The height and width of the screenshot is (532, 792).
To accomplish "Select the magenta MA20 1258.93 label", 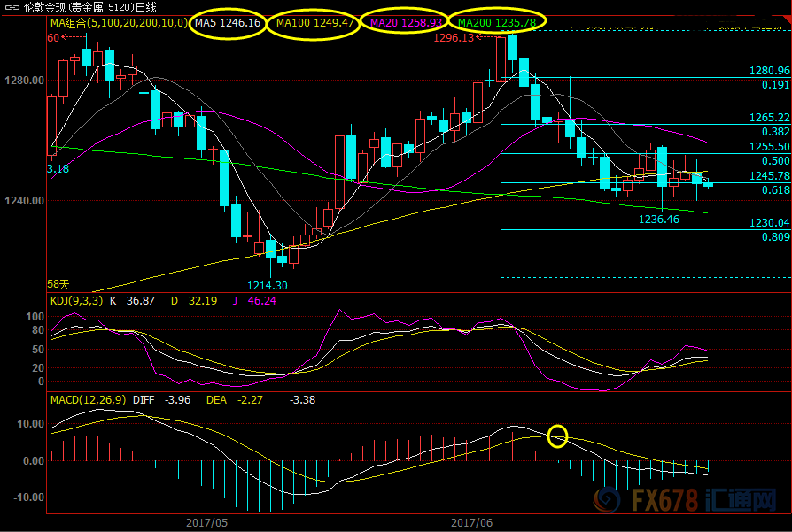I will coord(404,22).
